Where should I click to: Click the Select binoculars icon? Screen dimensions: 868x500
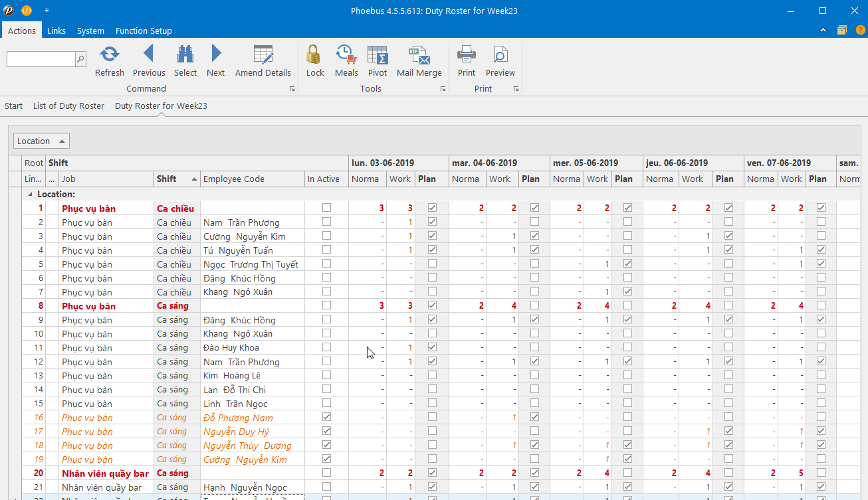click(x=185, y=54)
